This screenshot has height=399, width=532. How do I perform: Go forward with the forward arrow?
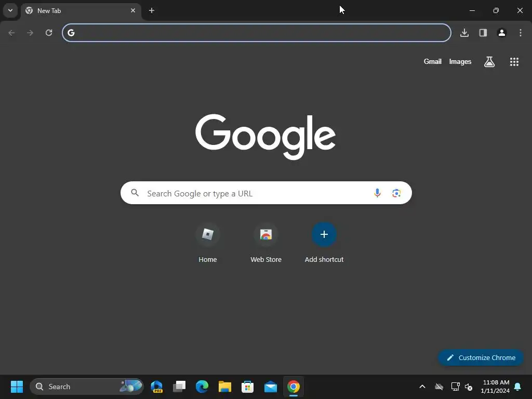pos(30,33)
